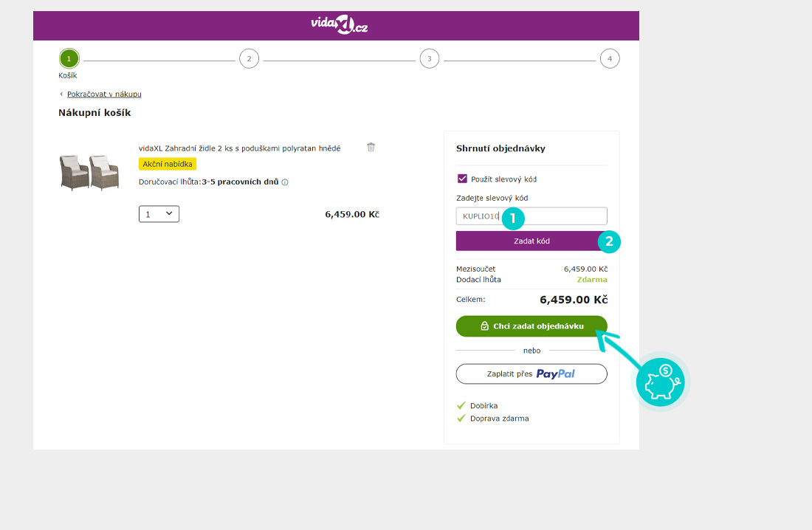
Task: Click the delivery time info icon
Action: [285, 182]
